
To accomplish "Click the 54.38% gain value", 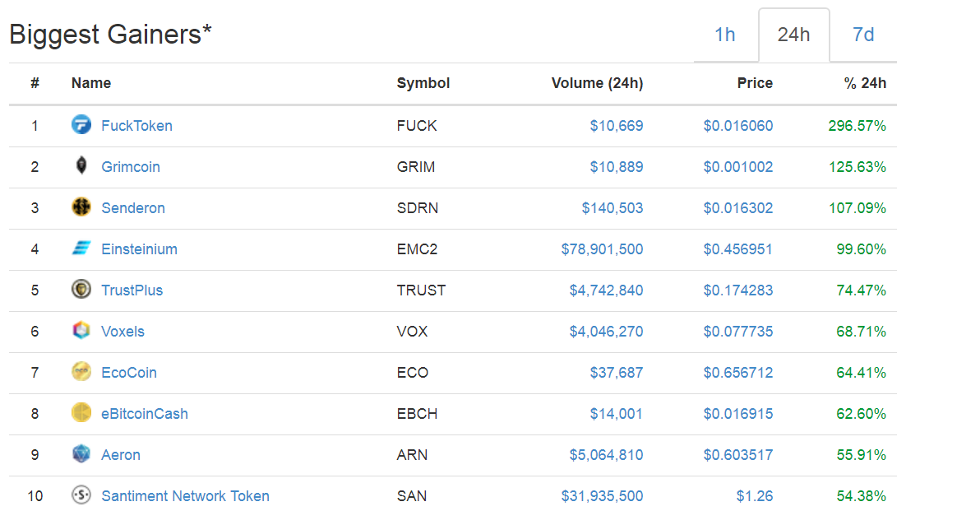I will click(x=862, y=496).
